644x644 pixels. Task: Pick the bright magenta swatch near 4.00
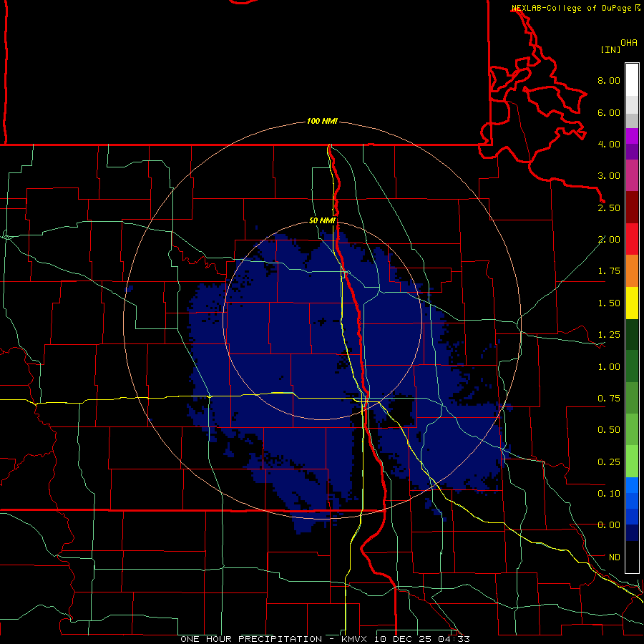tap(632, 136)
